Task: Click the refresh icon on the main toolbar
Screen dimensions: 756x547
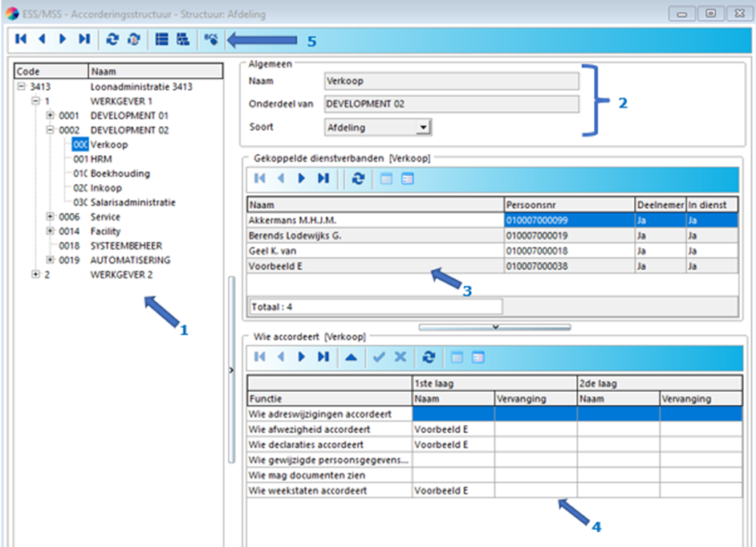Action: click(x=112, y=39)
